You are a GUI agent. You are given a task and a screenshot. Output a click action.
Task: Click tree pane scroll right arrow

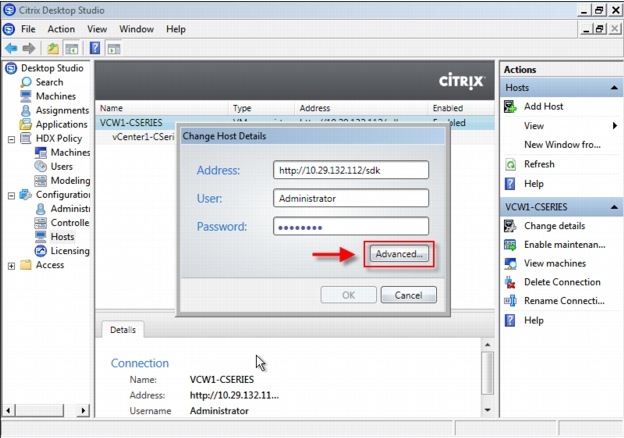tap(83, 410)
